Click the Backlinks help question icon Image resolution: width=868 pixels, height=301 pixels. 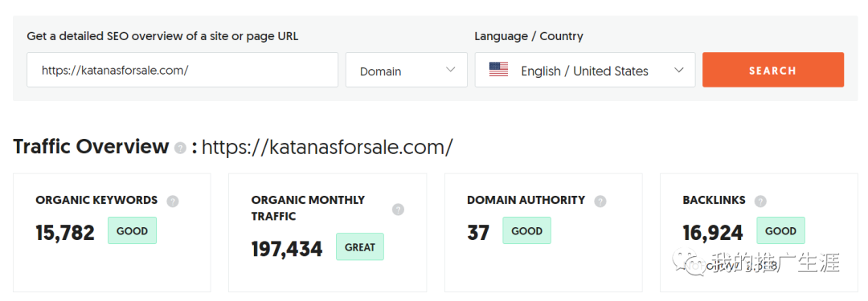760,201
